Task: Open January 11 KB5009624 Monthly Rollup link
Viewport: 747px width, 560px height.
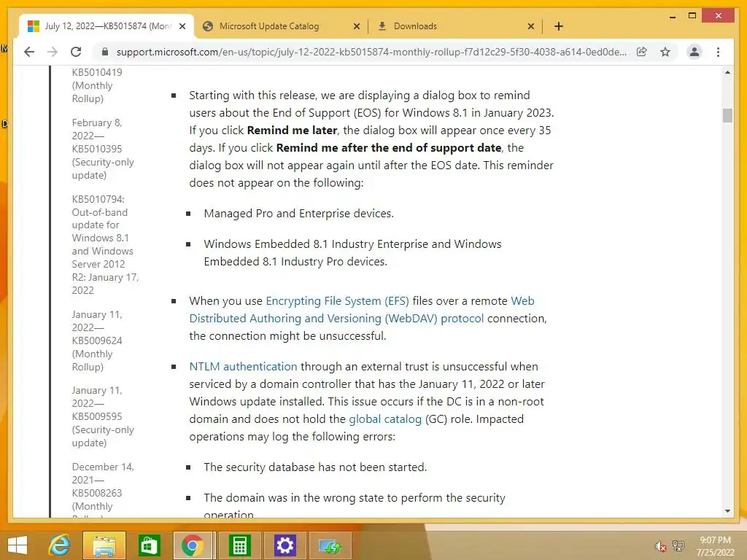Action: pos(97,341)
